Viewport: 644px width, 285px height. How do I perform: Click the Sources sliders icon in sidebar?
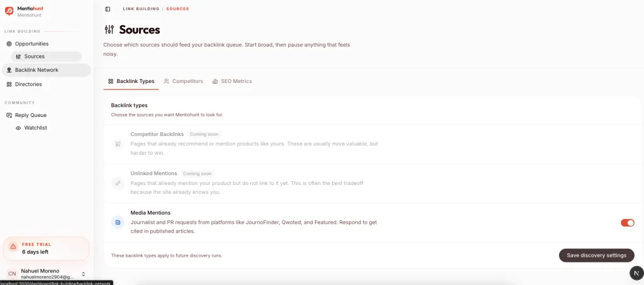point(18,57)
